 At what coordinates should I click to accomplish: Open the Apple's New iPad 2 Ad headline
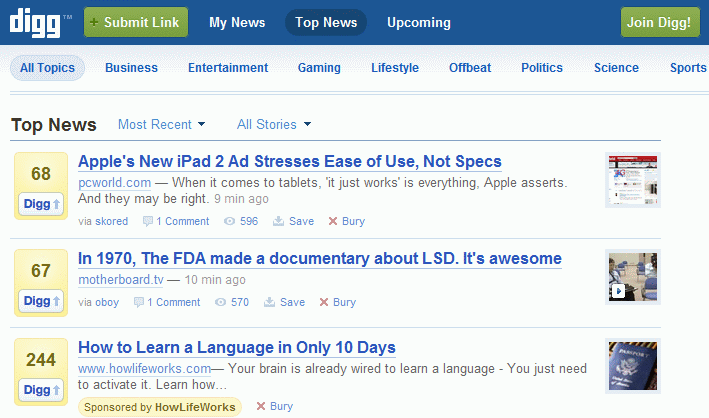click(290, 162)
